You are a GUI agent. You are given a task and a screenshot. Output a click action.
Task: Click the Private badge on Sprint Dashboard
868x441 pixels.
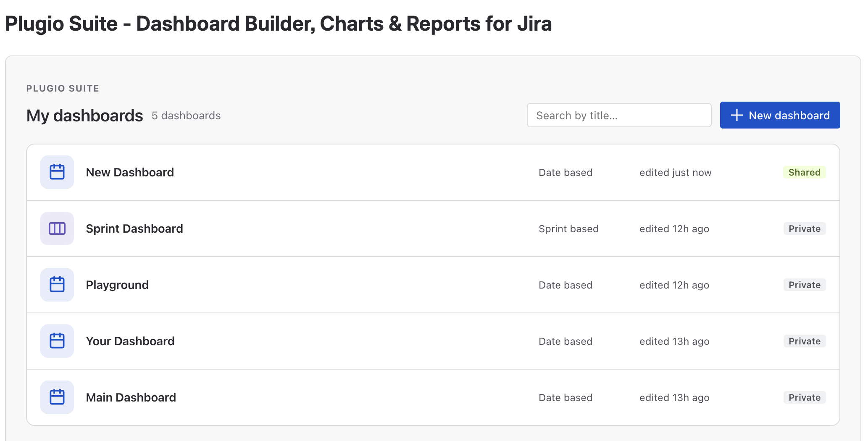pos(805,228)
